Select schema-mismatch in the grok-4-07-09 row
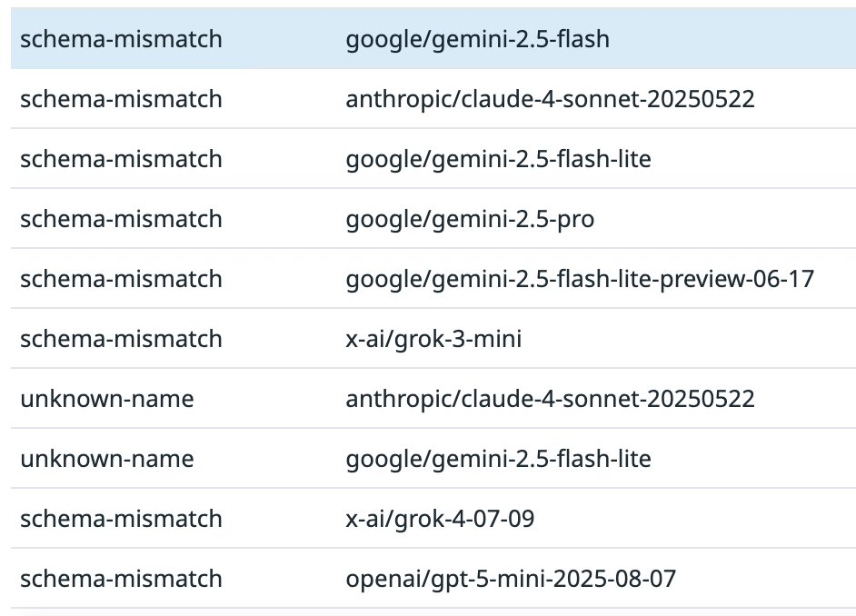Viewport: 856px width, 616px height. 121,518
